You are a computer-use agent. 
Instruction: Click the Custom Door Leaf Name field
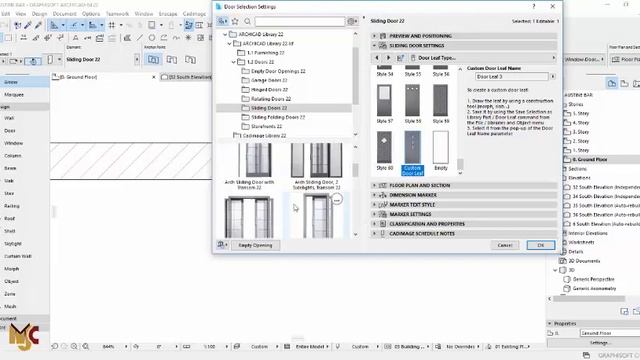point(512,77)
